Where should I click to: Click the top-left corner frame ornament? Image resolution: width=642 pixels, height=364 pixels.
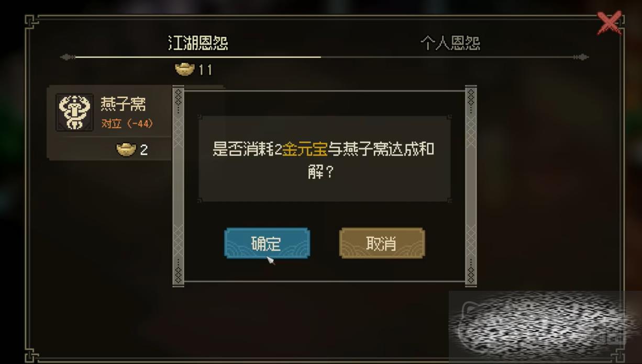click(x=33, y=24)
